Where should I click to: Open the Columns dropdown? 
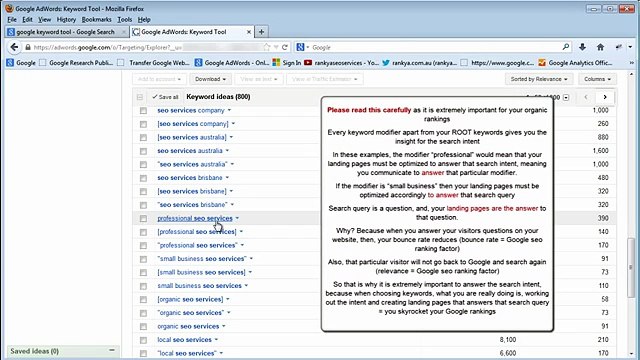(x=597, y=79)
